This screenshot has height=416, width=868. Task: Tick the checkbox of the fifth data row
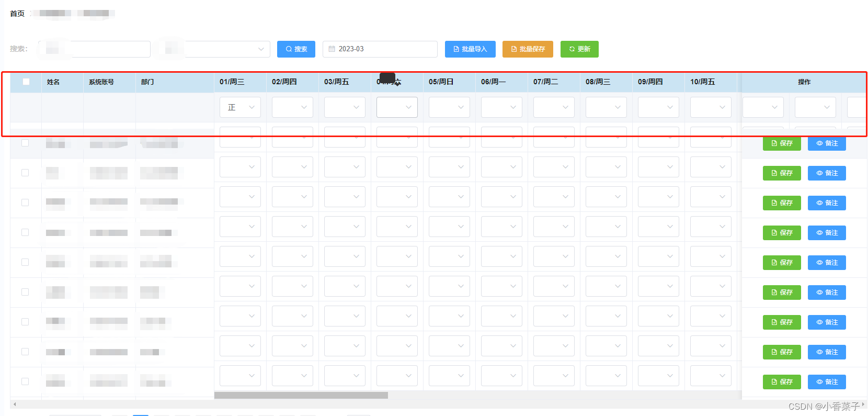pyautogui.click(x=25, y=262)
